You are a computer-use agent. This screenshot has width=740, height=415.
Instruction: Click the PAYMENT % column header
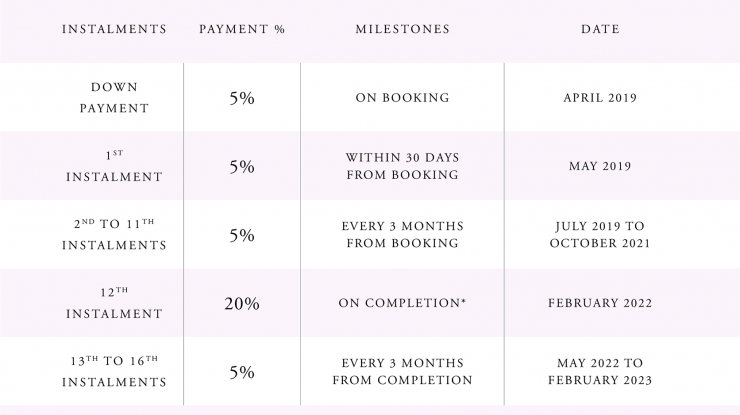pyautogui.click(x=242, y=29)
